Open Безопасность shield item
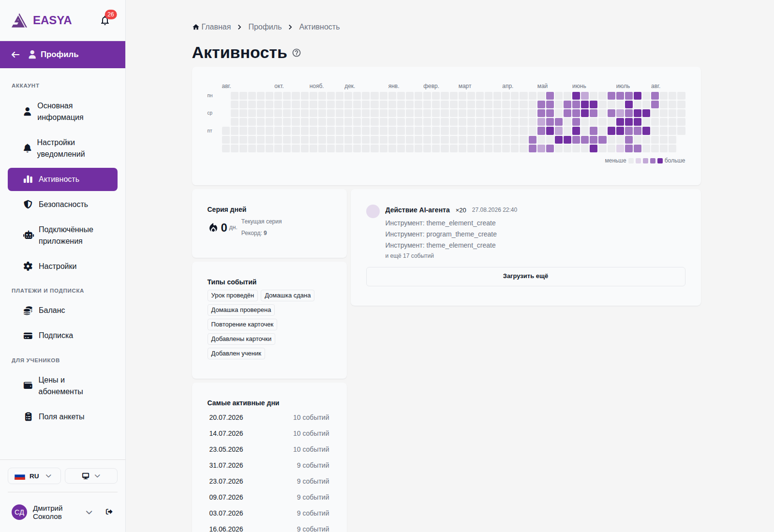Image resolution: width=774 pixels, height=532 pixels. click(62, 205)
